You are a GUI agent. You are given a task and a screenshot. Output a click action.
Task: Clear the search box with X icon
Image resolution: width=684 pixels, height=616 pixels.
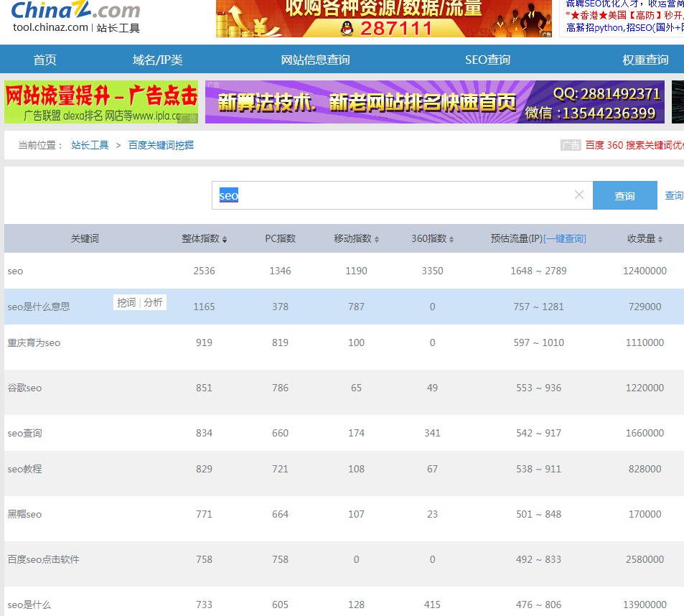pyautogui.click(x=579, y=195)
